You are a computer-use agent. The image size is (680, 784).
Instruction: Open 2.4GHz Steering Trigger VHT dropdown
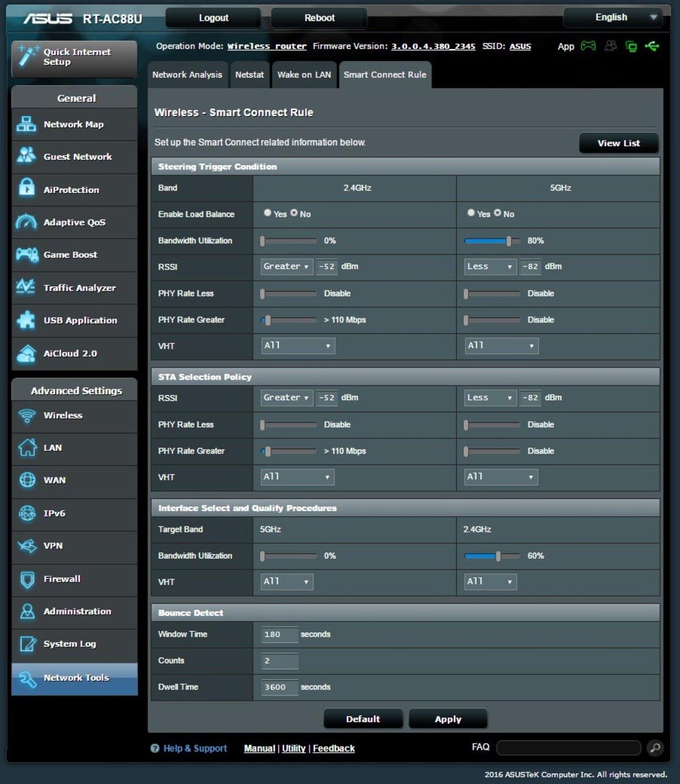(298, 345)
